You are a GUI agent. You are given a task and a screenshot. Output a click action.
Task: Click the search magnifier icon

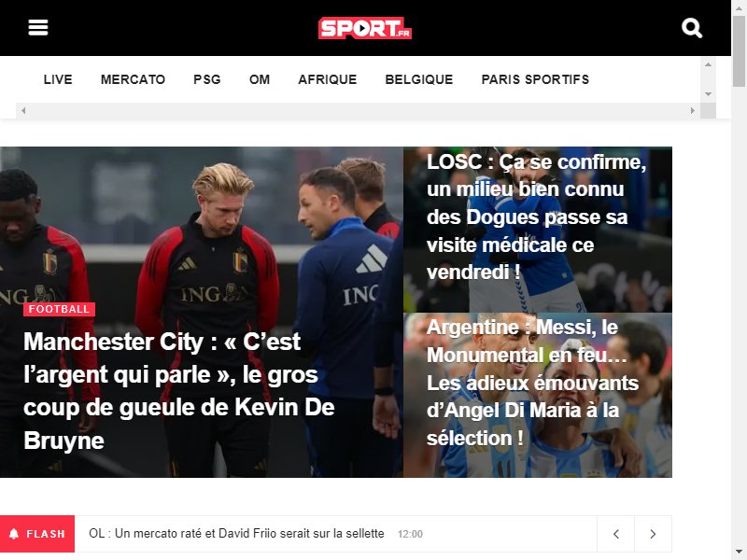click(692, 28)
